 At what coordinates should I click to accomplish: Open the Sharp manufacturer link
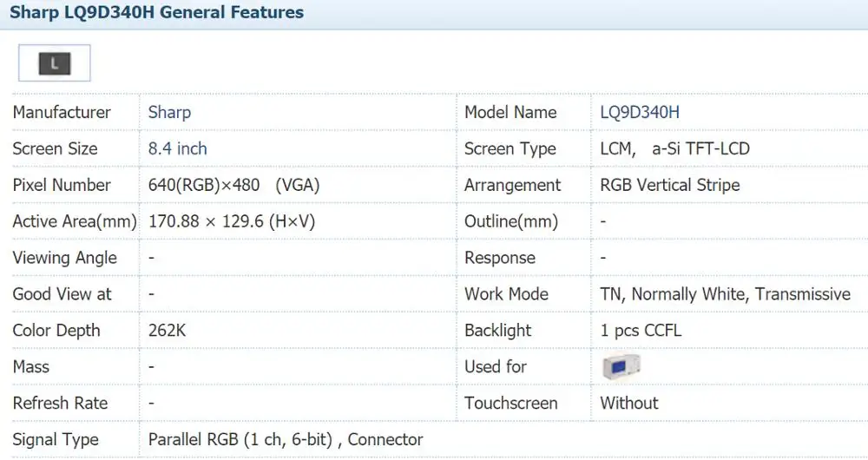[169, 112]
